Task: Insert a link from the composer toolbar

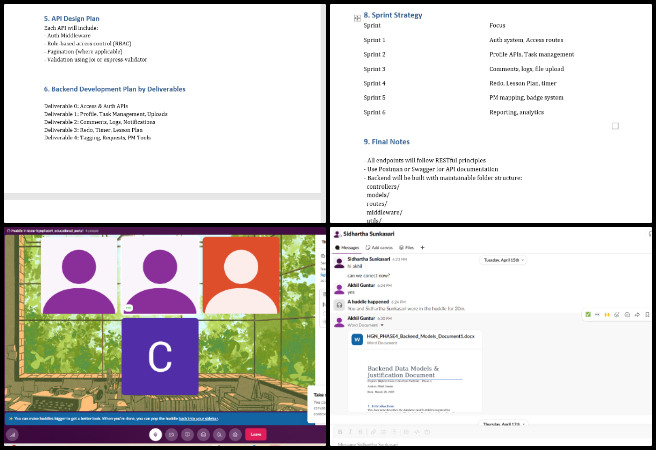Action: (x=373, y=432)
